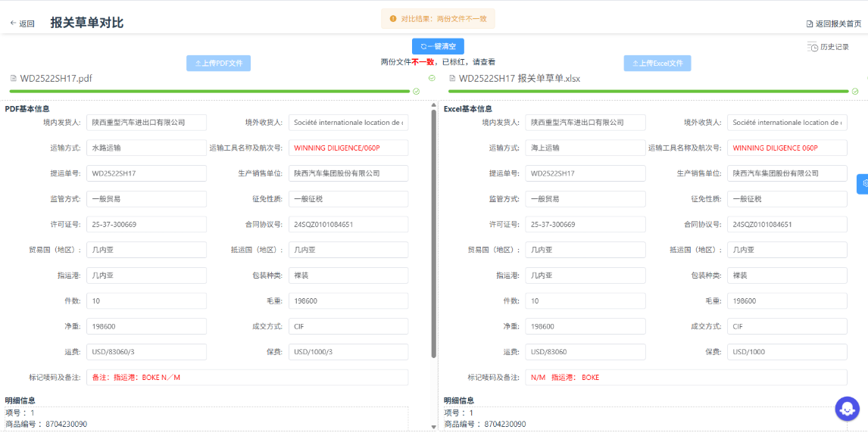The width and height of the screenshot is (868, 436).
Task: Click the 上传Excel文件 upload button
Action: (657, 64)
